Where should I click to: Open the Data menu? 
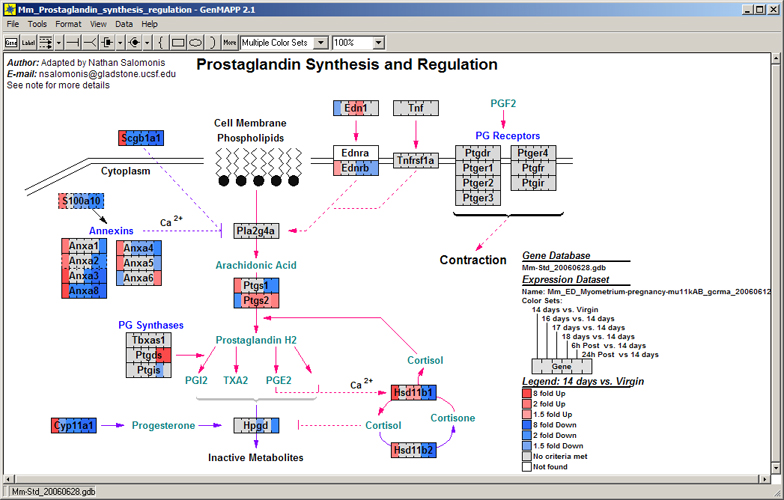(124, 24)
